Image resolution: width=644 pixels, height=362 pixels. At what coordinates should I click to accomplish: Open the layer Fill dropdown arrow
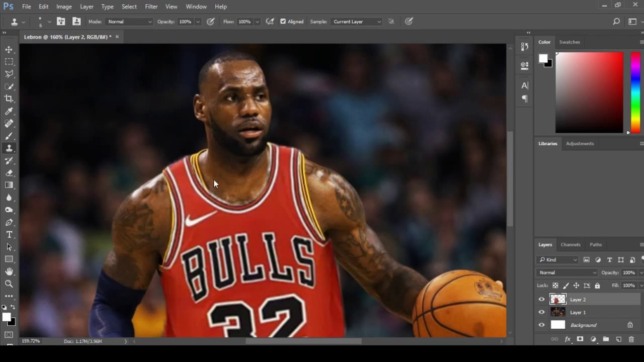[640, 286]
